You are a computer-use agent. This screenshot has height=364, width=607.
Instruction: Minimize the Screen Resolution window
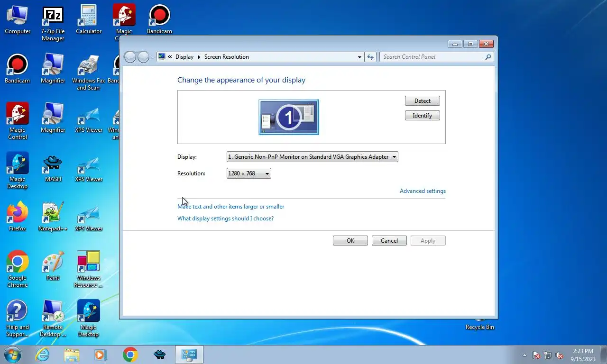pyautogui.click(x=455, y=44)
